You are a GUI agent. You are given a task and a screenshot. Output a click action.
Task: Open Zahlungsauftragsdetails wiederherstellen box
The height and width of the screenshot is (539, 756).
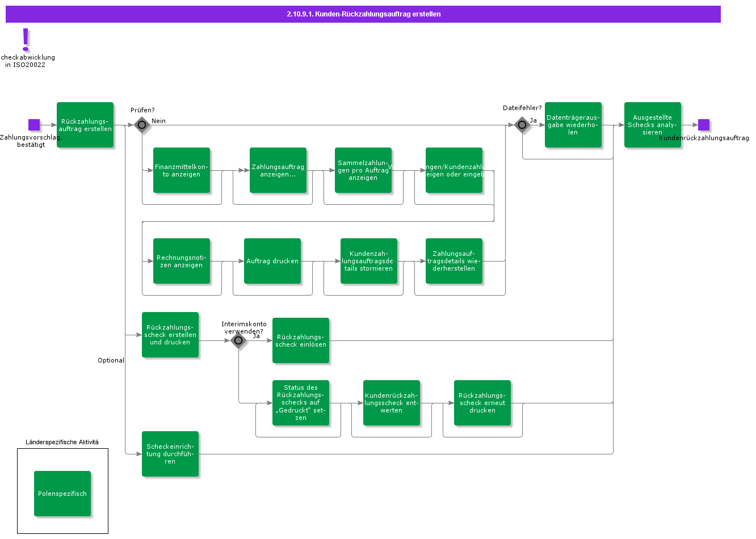pyautogui.click(x=454, y=261)
